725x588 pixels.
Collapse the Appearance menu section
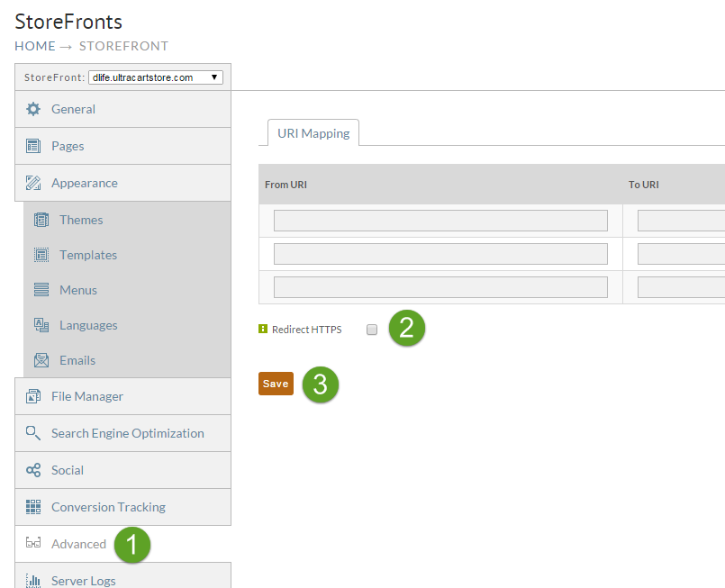[x=123, y=183]
